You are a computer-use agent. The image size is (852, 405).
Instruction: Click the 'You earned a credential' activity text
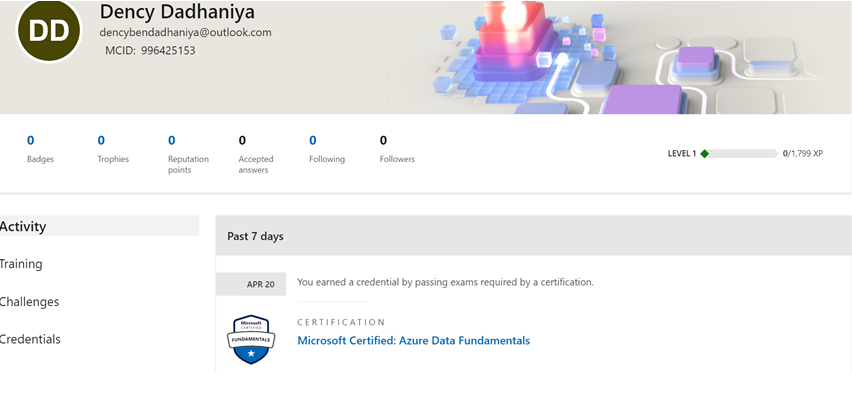point(446,282)
